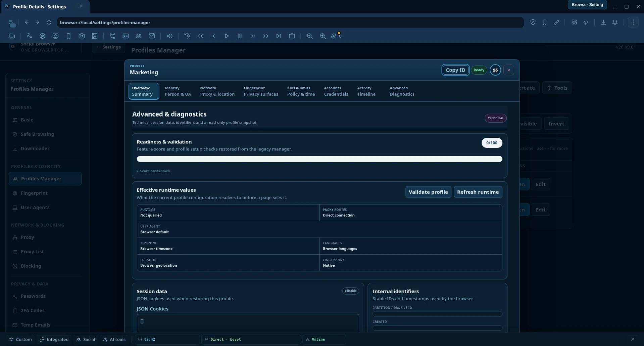
Task: Click the windows stack icon in toolbar
Action: 12,36
